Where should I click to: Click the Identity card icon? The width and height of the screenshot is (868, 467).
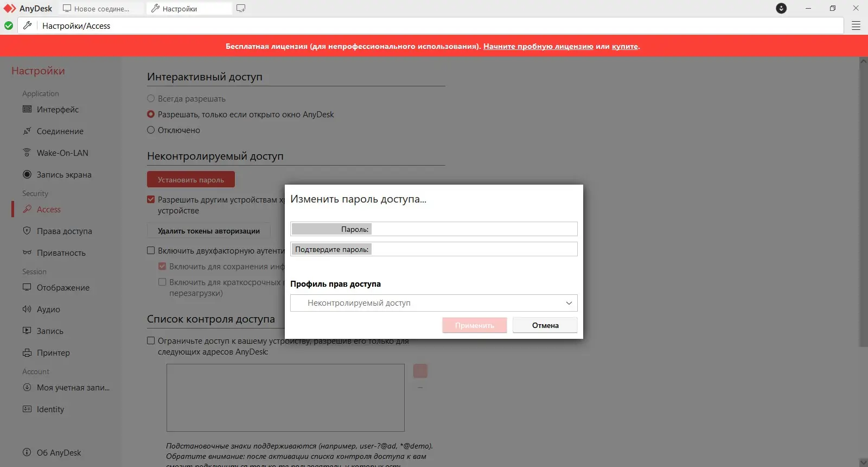click(27, 409)
